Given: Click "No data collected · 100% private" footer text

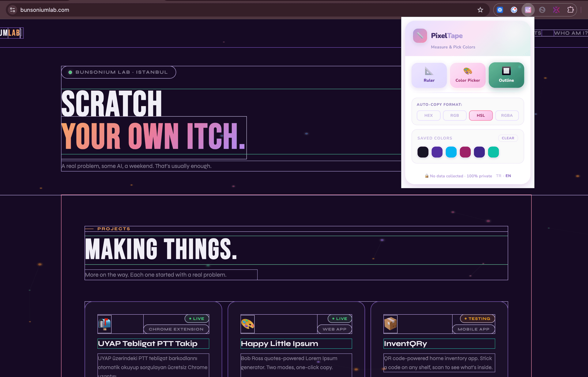Looking at the screenshot, I should (461, 176).
